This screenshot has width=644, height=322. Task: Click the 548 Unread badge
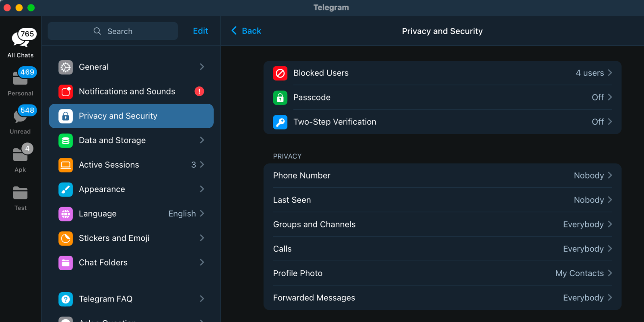click(27, 110)
